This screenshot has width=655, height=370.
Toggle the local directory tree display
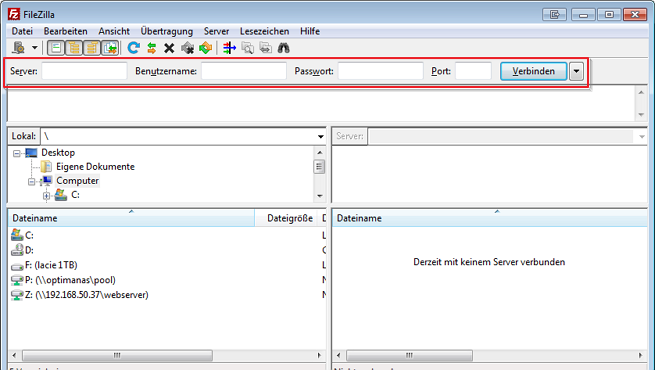pos(74,48)
